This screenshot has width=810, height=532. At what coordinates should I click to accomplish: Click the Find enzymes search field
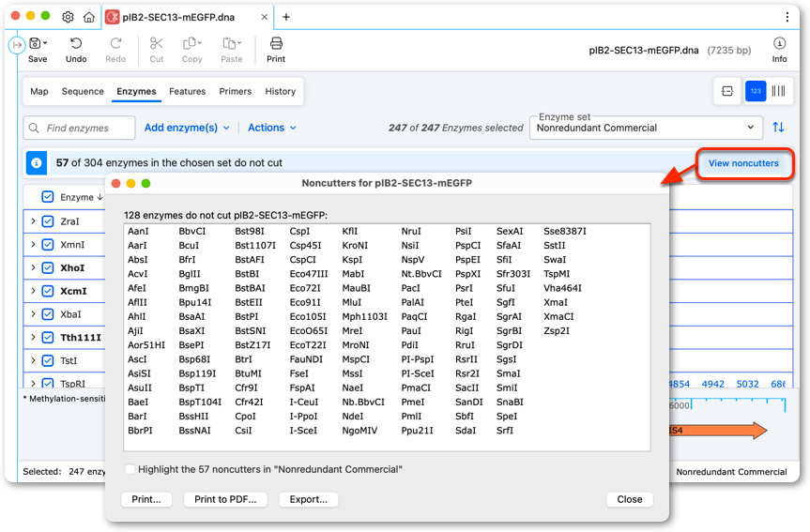coord(79,128)
